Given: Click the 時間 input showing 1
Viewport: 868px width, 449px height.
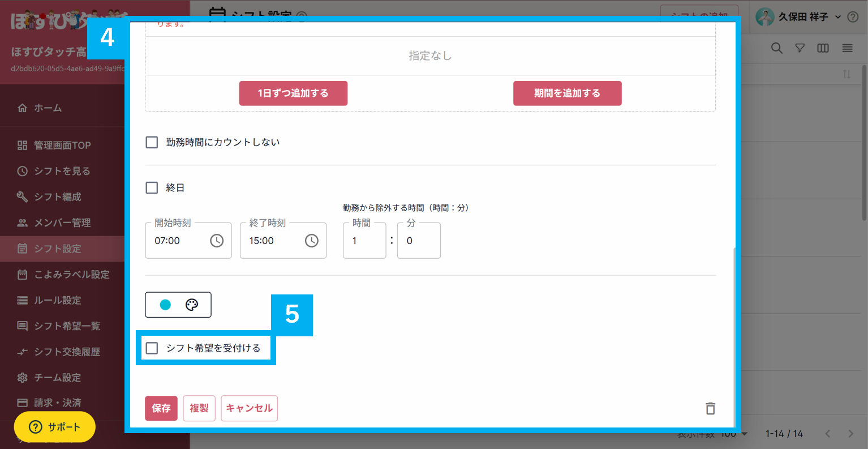Looking at the screenshot, I should click(364, 241).
